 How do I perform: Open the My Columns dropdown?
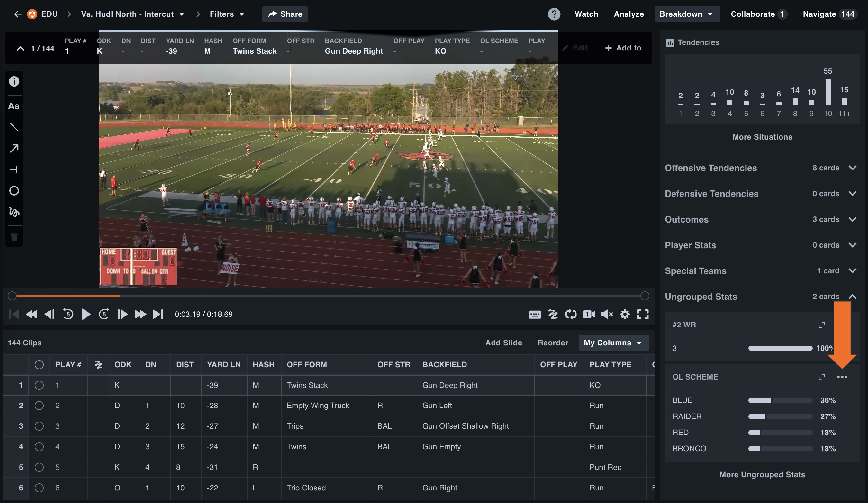point(613,343)
